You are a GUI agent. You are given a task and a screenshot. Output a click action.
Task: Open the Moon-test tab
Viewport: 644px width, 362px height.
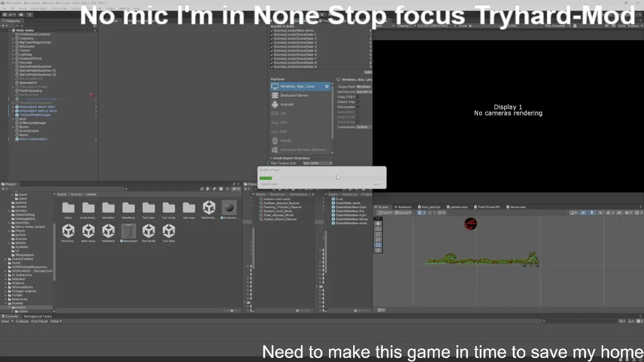pos(516,207)
